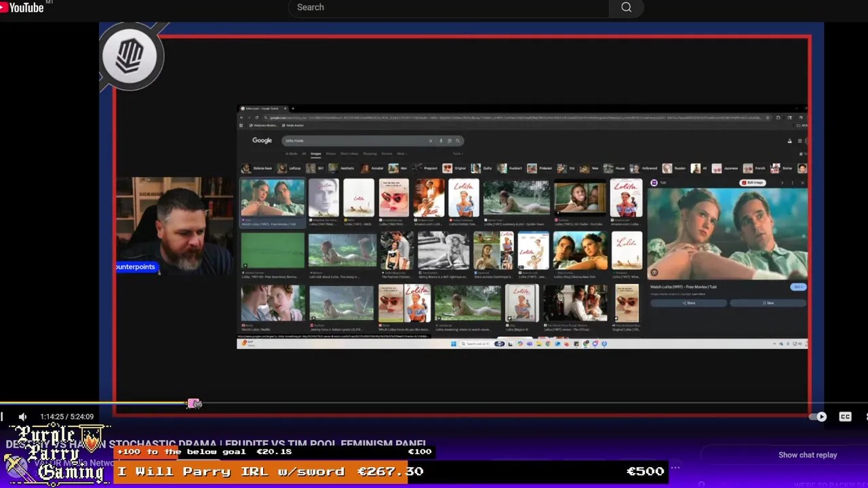
Task: Click the Nyan cat progress scrubber handle
Action: click(195, 404)
